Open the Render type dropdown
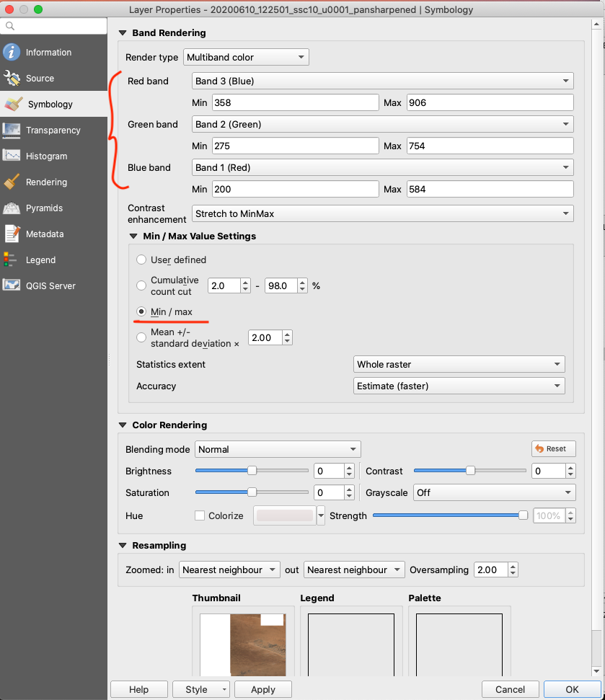This screenshot has width=605, height=700. (246, 57)
